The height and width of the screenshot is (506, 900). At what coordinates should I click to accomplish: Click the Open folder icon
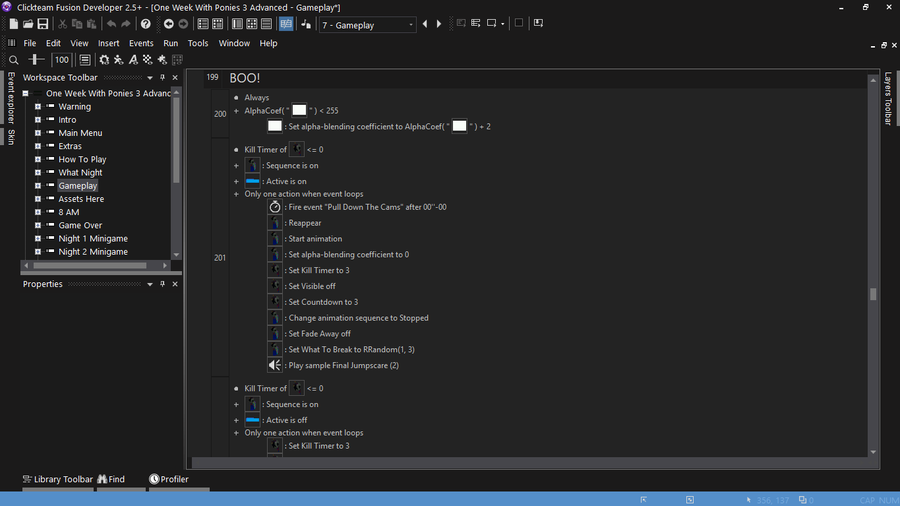coord(28,24)
